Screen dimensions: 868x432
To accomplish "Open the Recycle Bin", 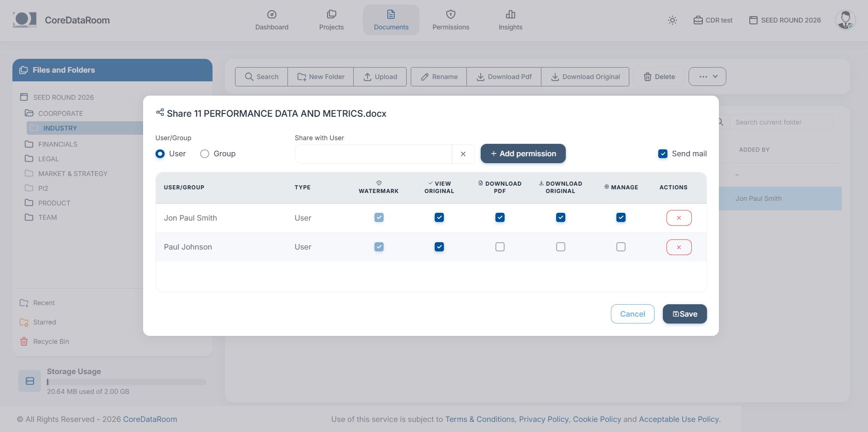I will (45, 341).
